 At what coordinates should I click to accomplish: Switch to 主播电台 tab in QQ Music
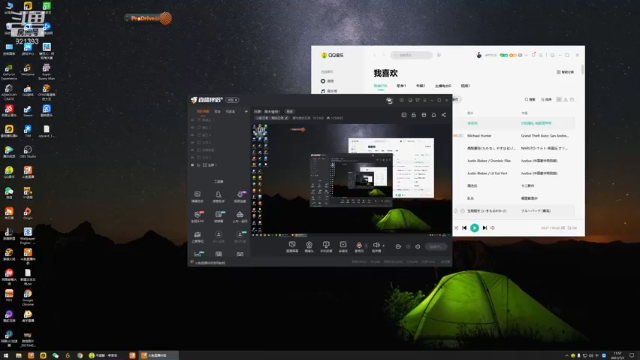pos(443,86)
